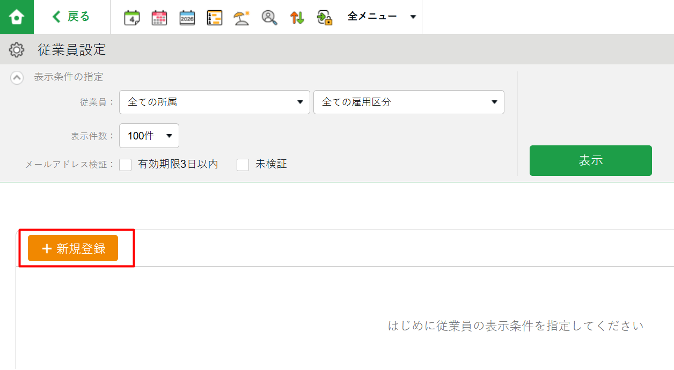Open the beach umbrella leave icon
The width and height of the screenshot is (674, 370).
tap(242, 18)
